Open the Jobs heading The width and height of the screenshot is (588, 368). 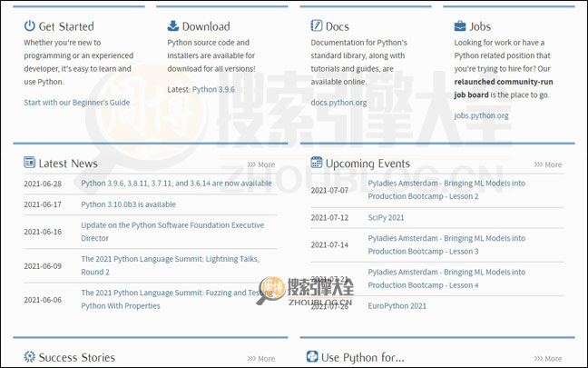click(480, 26)
